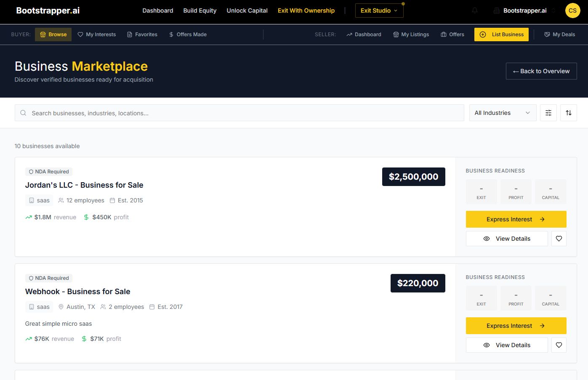
Task: Go to Build Equity menu
Action: 200,11
